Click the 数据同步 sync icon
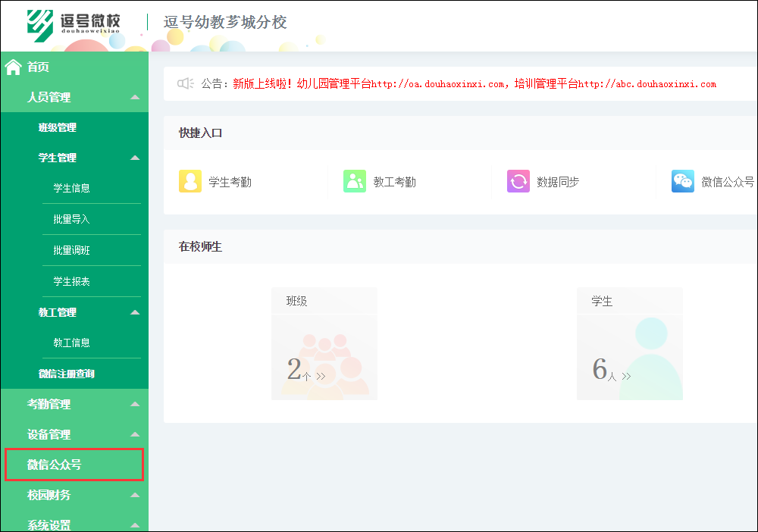Image resolution: width=758 pixels, height=532 pixels. (x=518, y=181)
